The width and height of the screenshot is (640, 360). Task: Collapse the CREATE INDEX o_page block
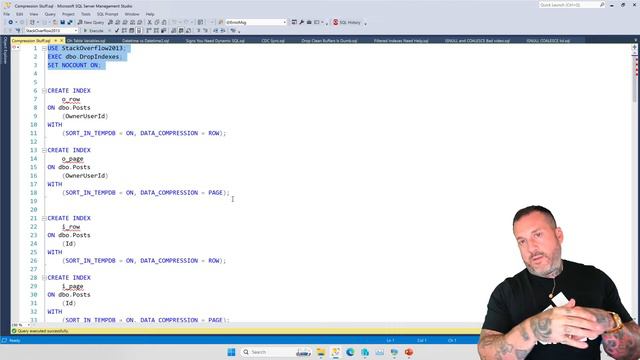44,150
